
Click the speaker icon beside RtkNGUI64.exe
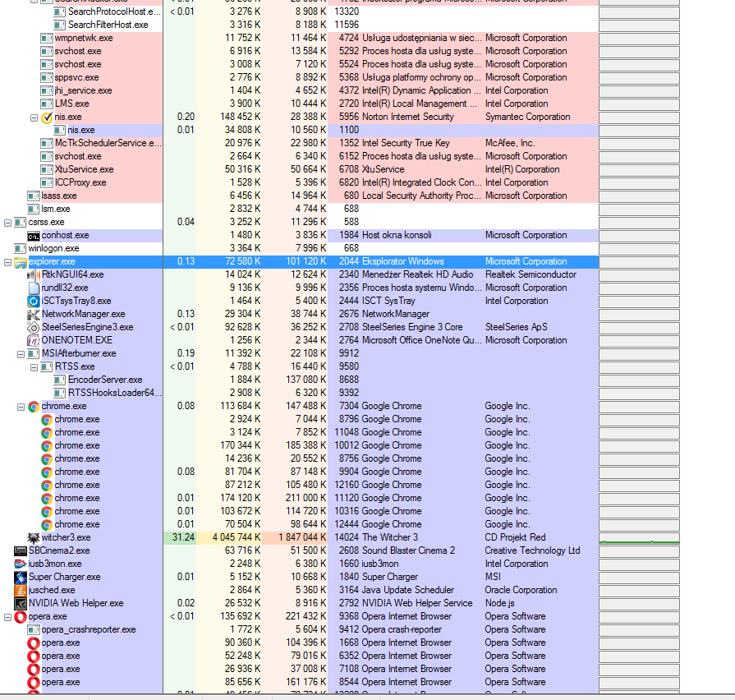click(x=34, y=274)
